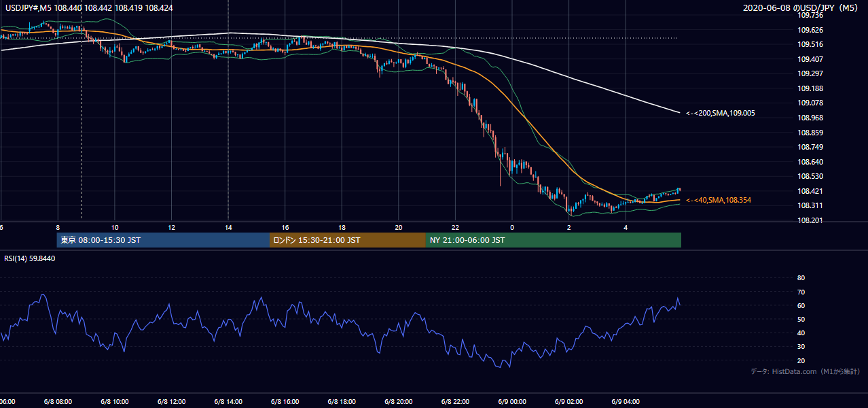The height and width of the screenshot is (408, 868).
Task: Click the 6/9 02:00 bottom time label
Action: tap(569, 401)
